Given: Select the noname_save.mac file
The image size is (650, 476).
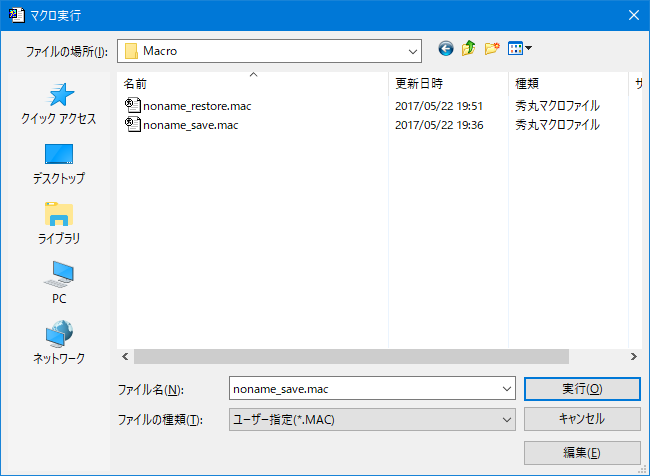Looking at the screenshot, I should point(190,125).
